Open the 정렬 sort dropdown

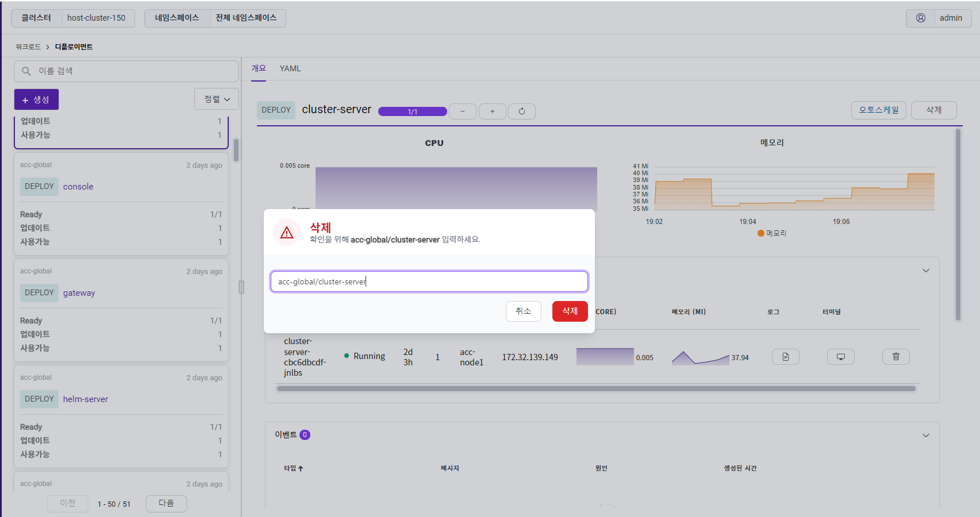click(217, 99)
